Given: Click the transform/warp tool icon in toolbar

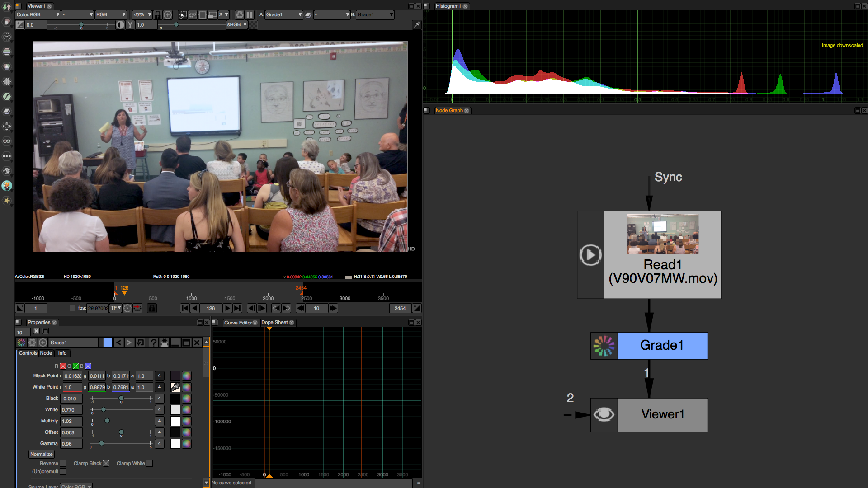Looking at the screenshot, I should pyautogui.click(x=7, y=127).
